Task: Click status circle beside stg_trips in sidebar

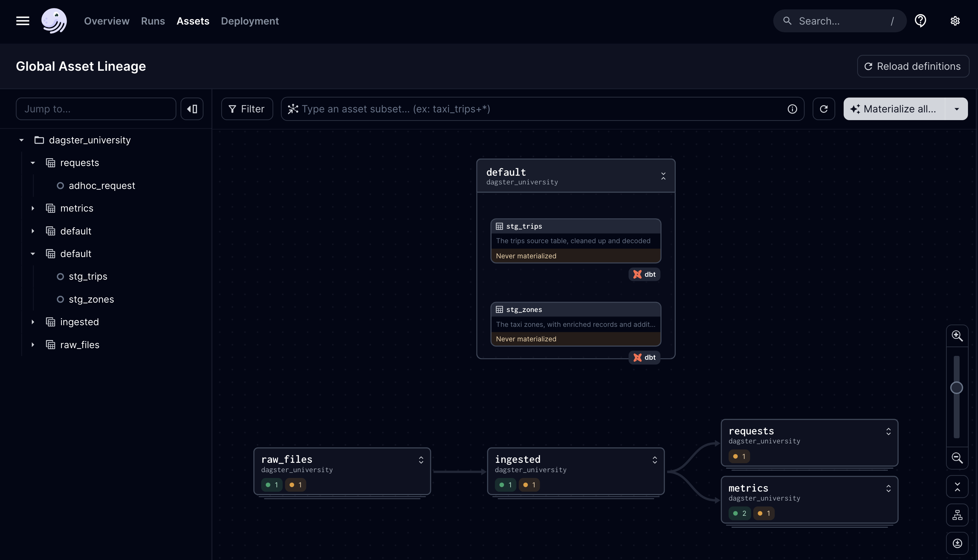Action: pos(60,276)
